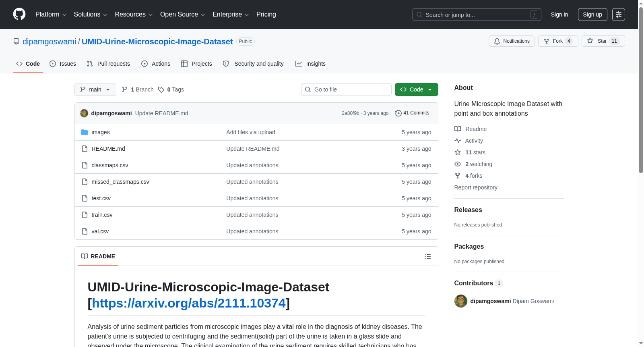This screenshot has width=644, height=347.
Task: Click the images folder icon
Action: [85, 132]
